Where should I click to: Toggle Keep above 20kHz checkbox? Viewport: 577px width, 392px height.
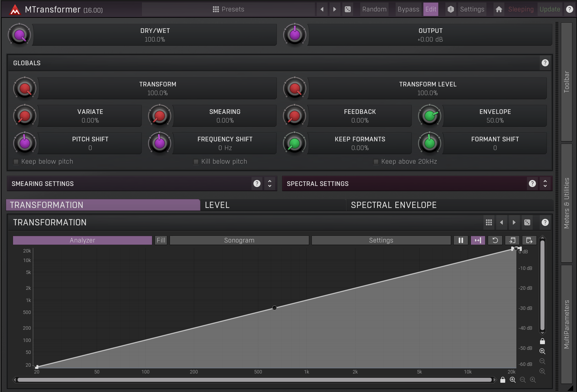tap(376, 162)
